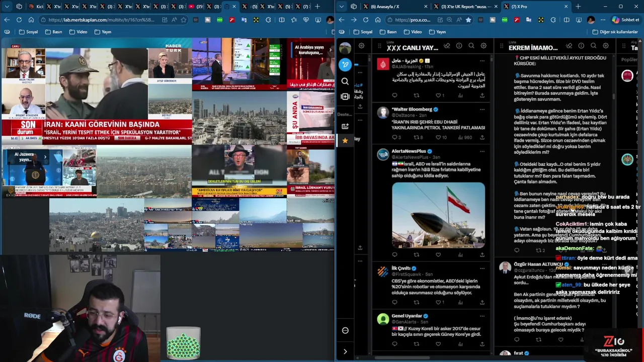Open more menu on Walter Bloomberg post
Viewport: 644px width, 362px height.
[x=482, y=109]
